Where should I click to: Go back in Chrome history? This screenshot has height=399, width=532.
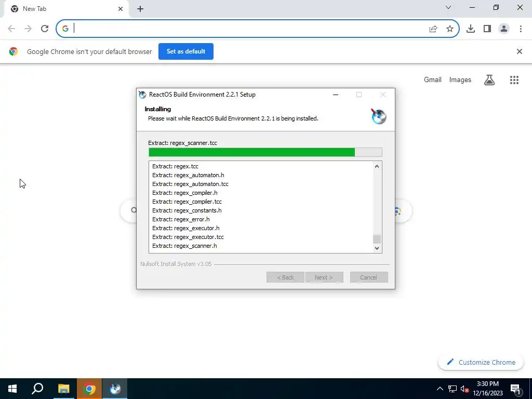tap(11, 29)
